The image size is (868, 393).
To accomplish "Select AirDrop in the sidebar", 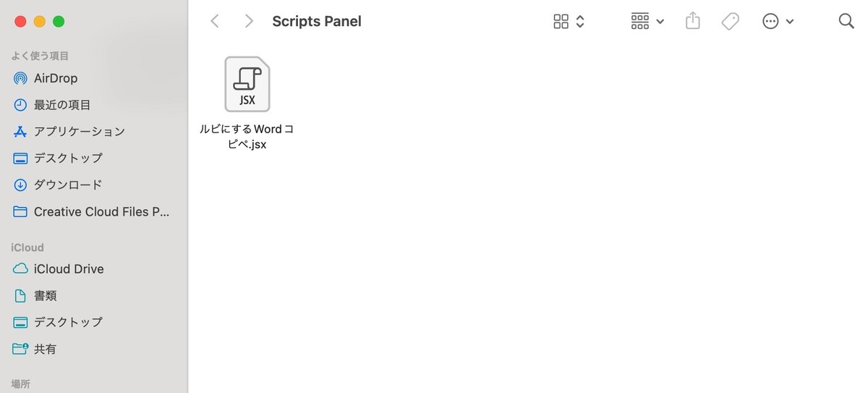I will point(55,78).
